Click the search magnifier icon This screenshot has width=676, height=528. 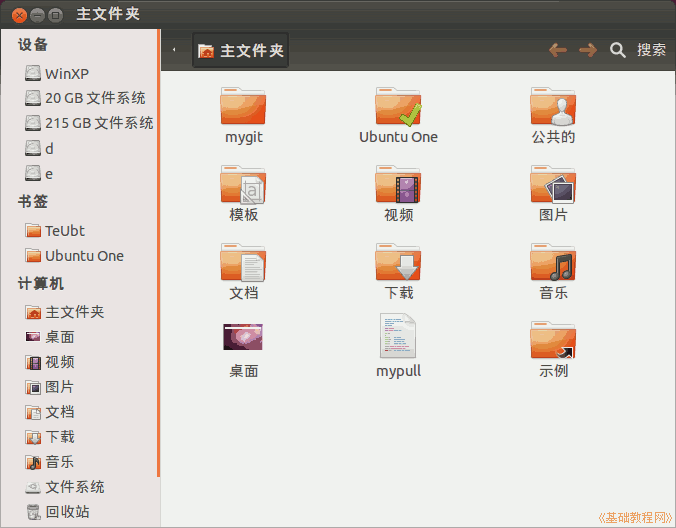coord(618,50)
